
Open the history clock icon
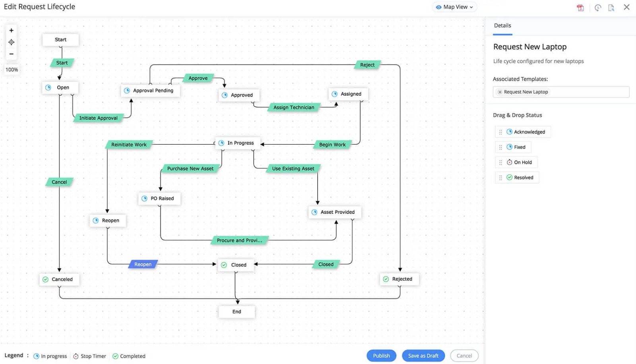coord(598,8)
